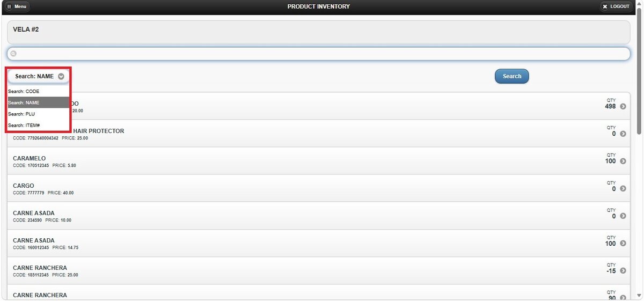
Task: Click the LOGOUT button
Action: click(616, 6)
